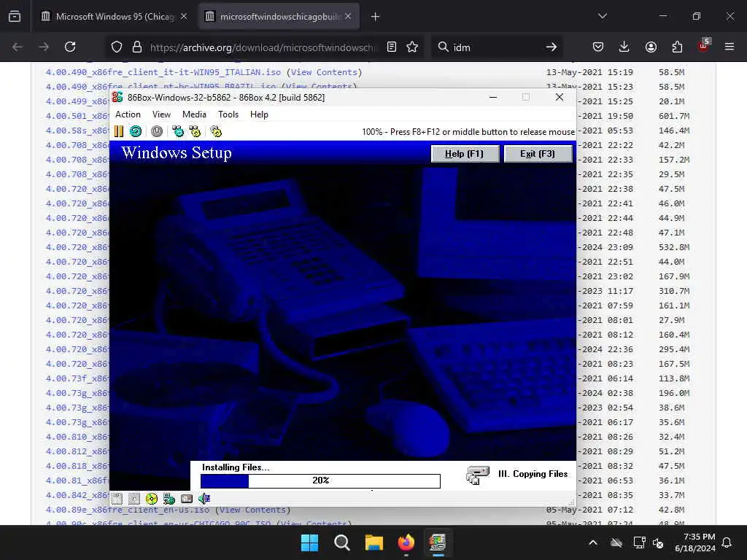Bookmark this page with star icon

pos(413,47)
